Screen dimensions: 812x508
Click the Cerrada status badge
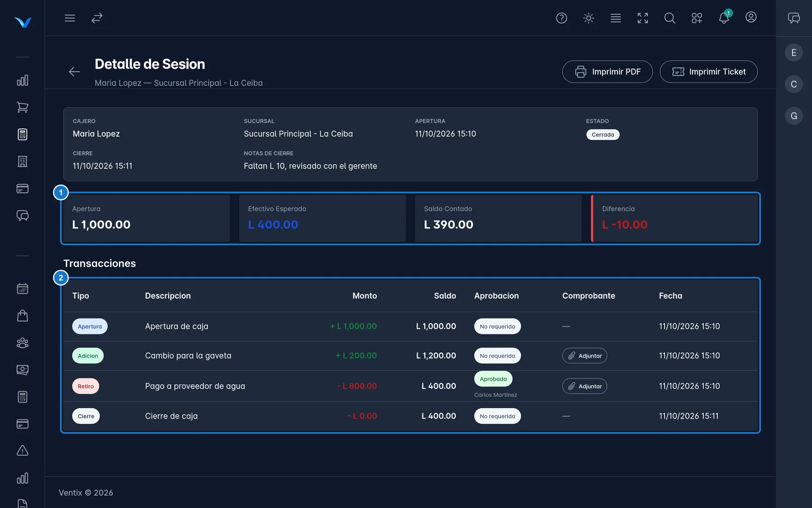603,135
